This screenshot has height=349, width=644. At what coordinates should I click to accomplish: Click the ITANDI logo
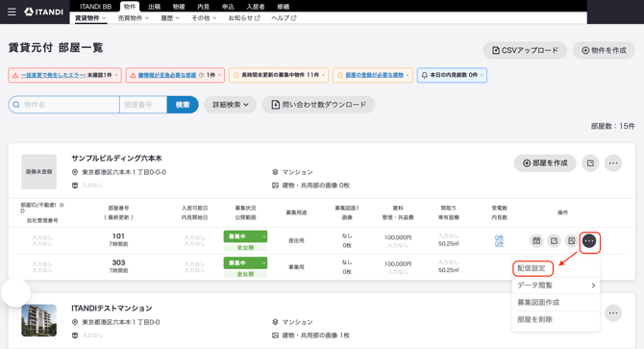click(x=43, y=12)
